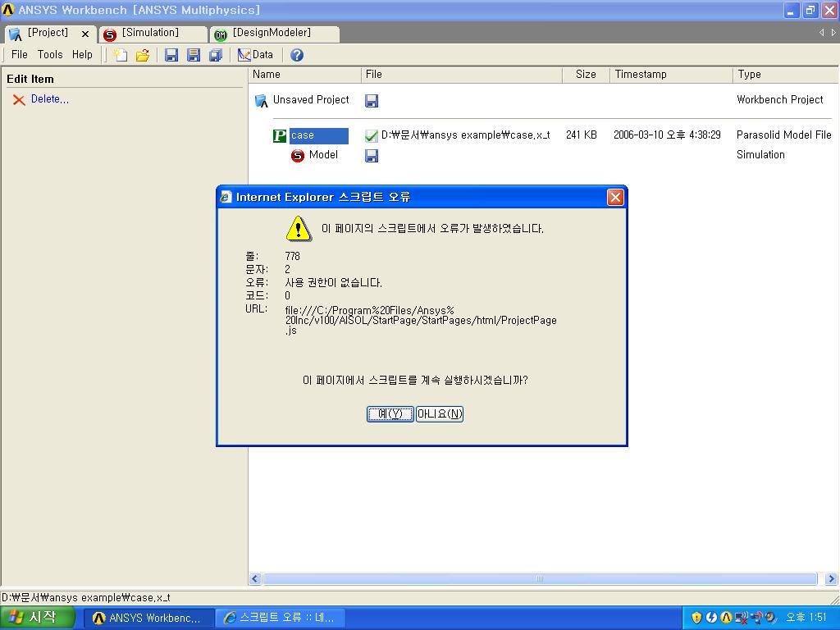The width and height of the screenshot is (840, 630).
Task: Click the Name column header
Action: point(304,75)
